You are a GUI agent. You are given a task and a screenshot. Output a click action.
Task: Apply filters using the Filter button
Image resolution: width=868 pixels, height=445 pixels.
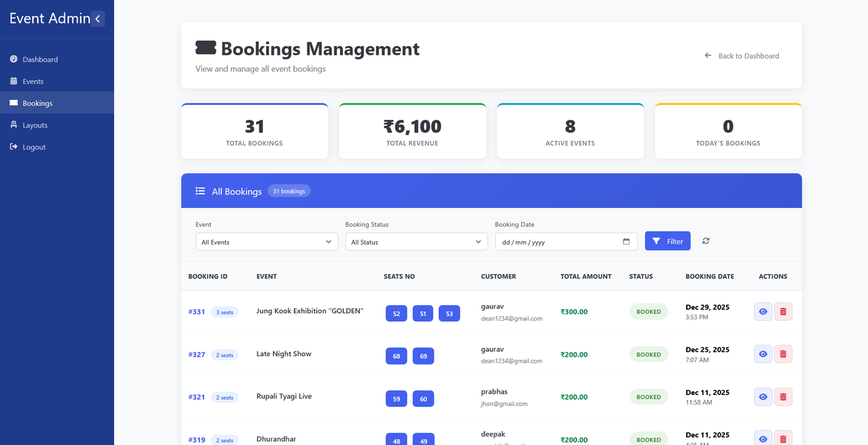[x=667, y=240]
